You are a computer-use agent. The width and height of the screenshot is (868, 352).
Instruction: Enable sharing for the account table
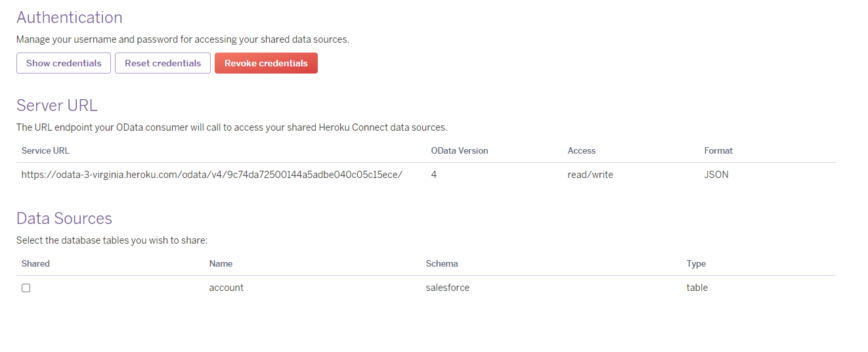[x=26, y=288]
